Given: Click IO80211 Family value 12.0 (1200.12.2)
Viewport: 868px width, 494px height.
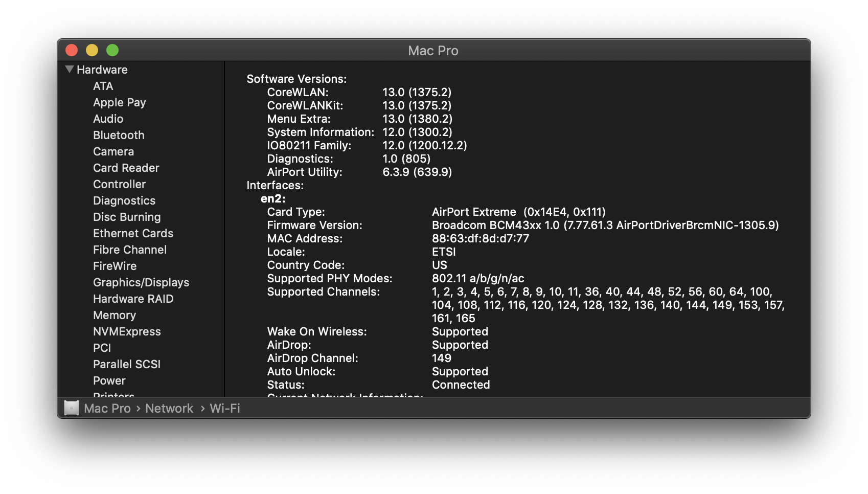Looking at the screenshot, I should pyautogui.click(x=425, y=145).
